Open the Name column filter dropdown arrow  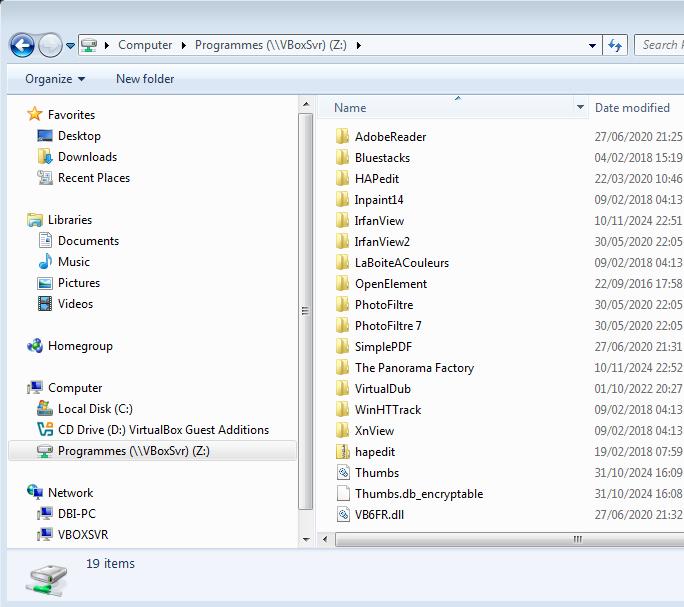580,108
